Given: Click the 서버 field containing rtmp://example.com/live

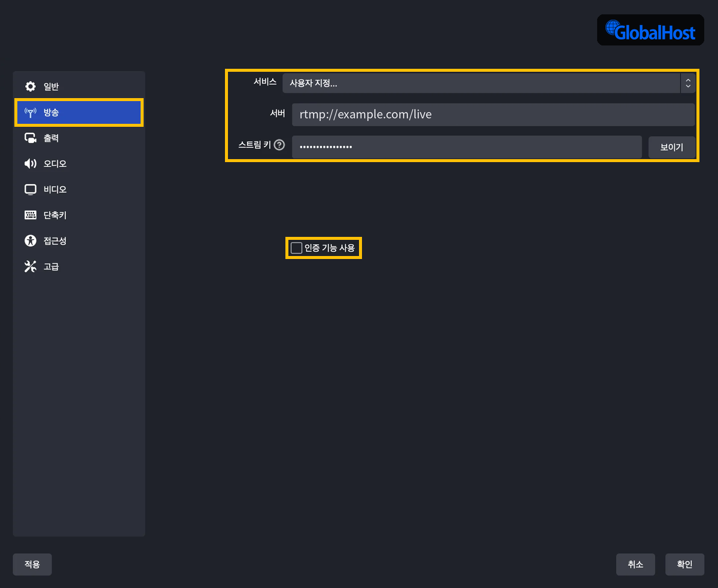Looking at the screenshot, I should (x=493, y=114).
